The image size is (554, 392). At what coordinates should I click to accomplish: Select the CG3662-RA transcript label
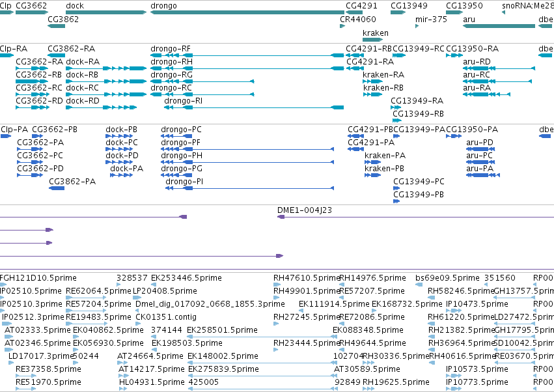[39, 61]
